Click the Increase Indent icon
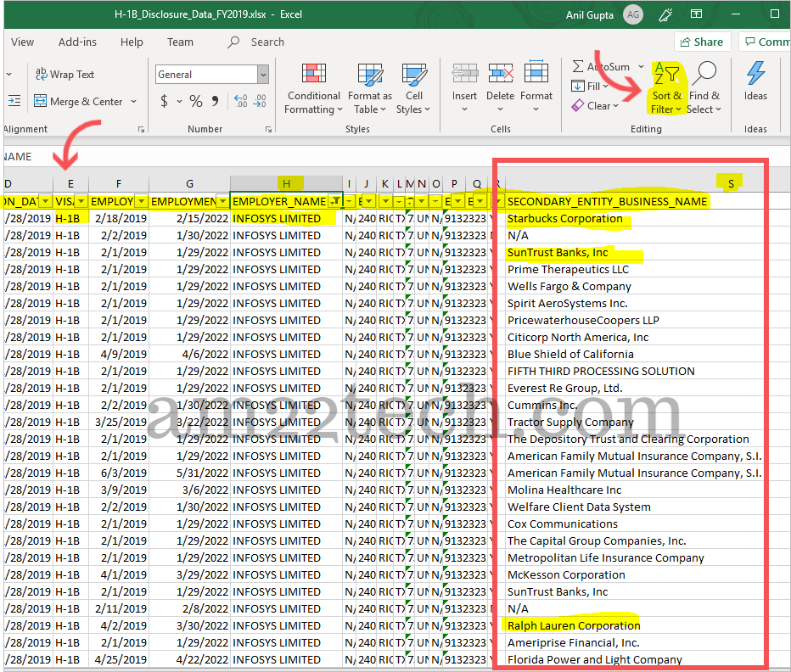This screenshot has height=672, width=791. coord(14,102)
